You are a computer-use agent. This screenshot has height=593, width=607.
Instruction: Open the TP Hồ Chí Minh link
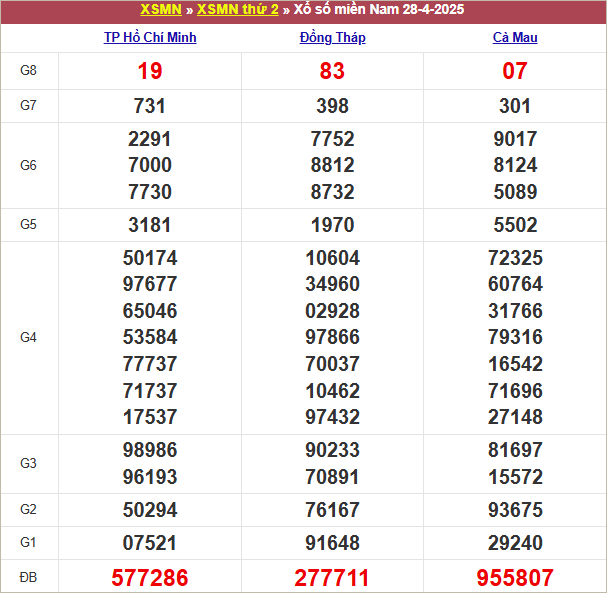point(150,38)
